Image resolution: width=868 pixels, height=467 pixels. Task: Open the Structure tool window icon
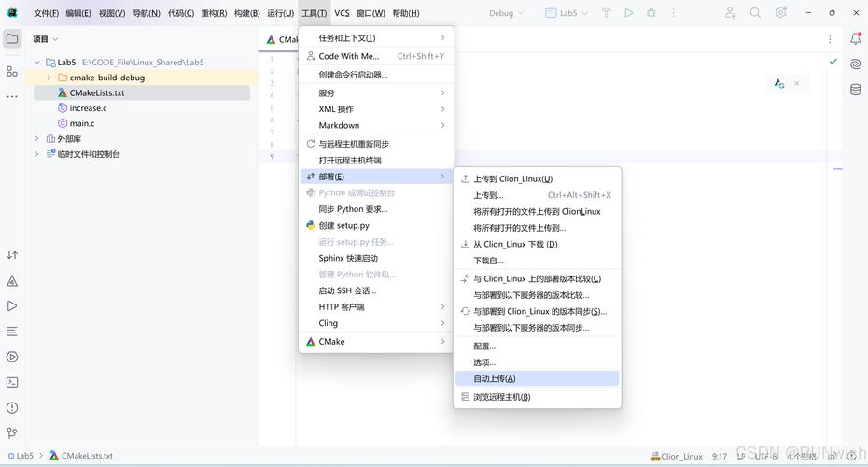[x=12, y=72]
